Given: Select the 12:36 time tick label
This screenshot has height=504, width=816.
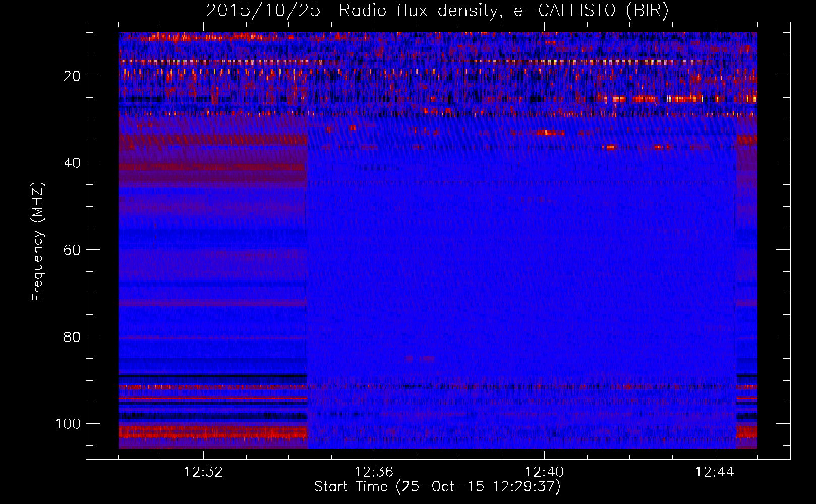Looking at the screenshot, I should (x=374, y=472).
